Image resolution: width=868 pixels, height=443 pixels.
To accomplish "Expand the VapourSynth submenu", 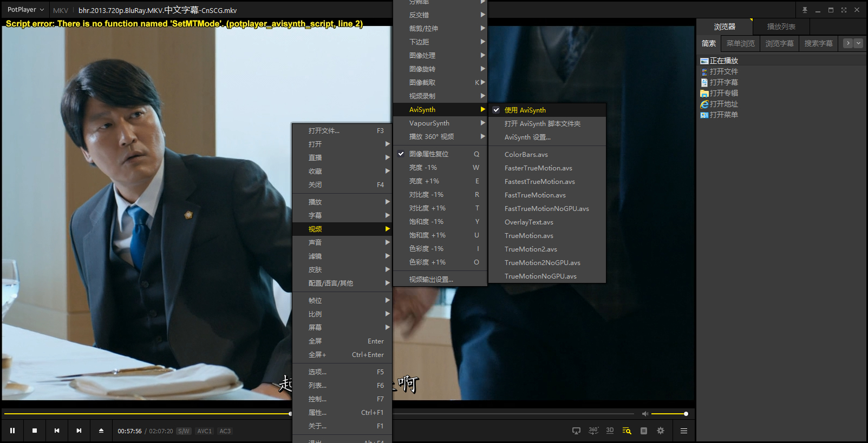I will [440, 123].
